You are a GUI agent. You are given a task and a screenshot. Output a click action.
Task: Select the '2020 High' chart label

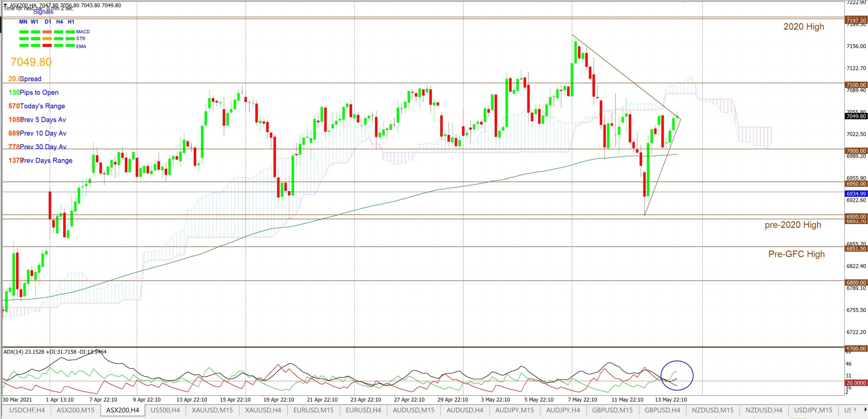pos(803,26)
